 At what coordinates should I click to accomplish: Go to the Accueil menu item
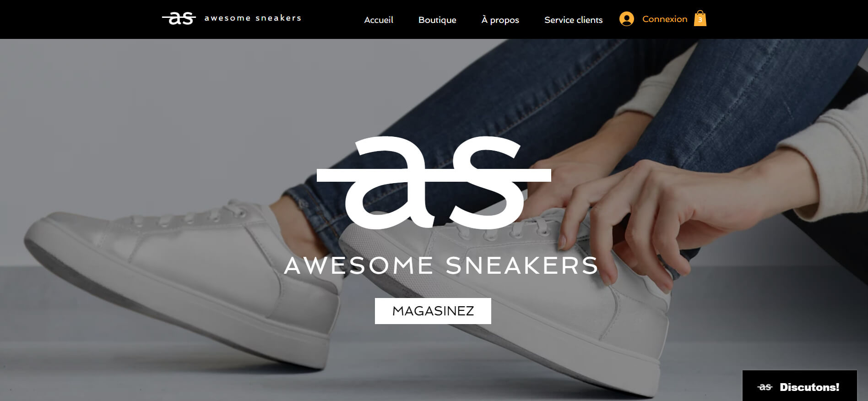coord(379,20)
